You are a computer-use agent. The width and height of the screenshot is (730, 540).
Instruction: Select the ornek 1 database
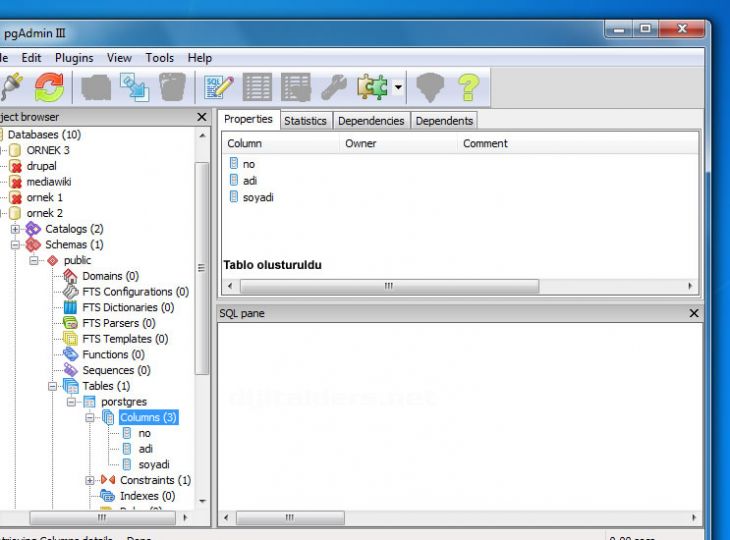click(45, 197)
